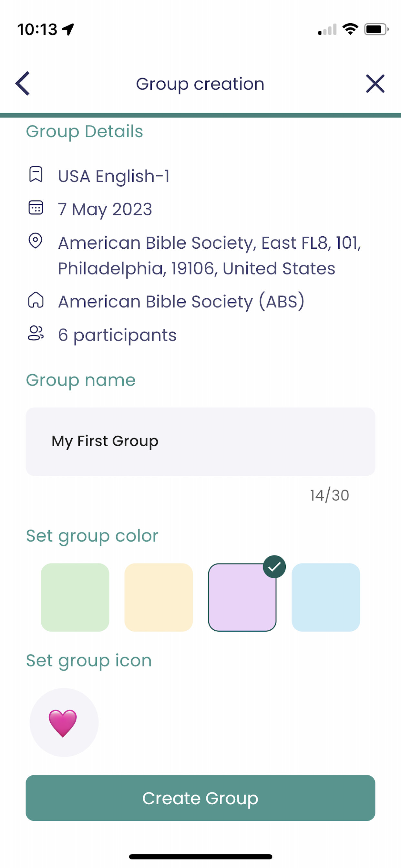This screenshot has width=401, height=868.
Task: Select the green group color
Action: (x=75, y=597)
